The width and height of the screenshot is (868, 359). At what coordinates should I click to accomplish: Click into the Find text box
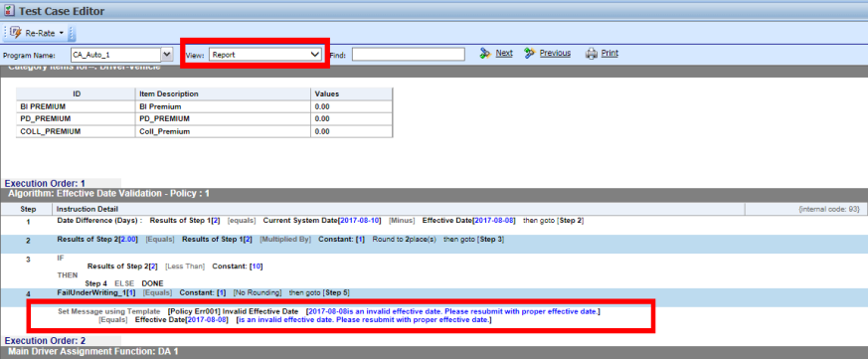pyautogui.click(x=408, y=54)
